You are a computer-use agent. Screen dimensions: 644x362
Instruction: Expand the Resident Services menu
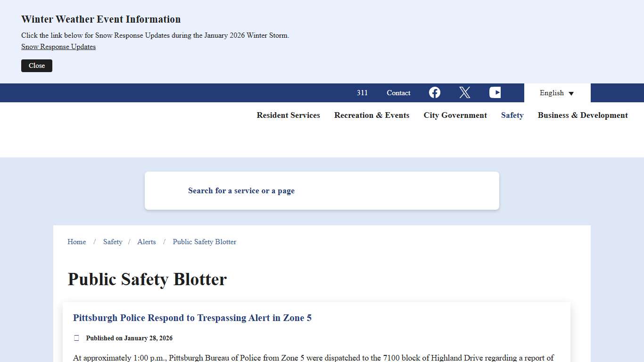(x=288, y=115)
